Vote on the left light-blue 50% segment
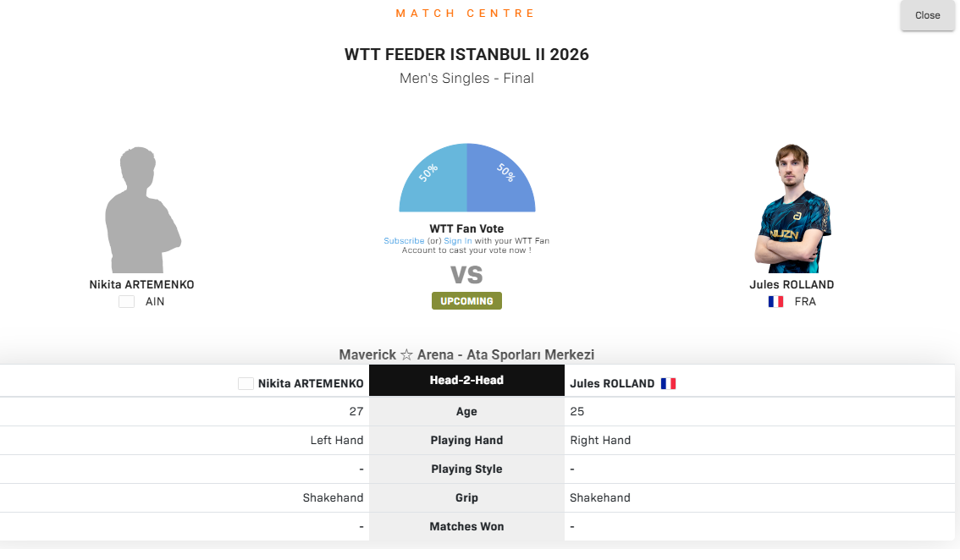 [433, 178]
